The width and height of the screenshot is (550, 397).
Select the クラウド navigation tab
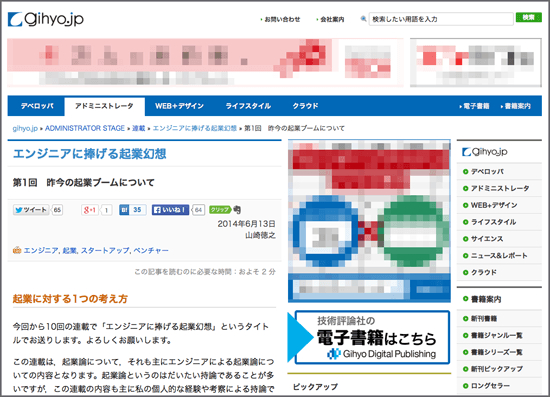tap(305, 106)
